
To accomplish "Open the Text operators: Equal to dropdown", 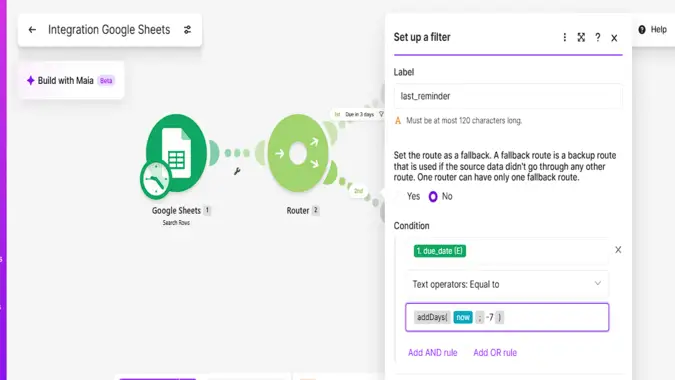I will click(x=507, y=284).
